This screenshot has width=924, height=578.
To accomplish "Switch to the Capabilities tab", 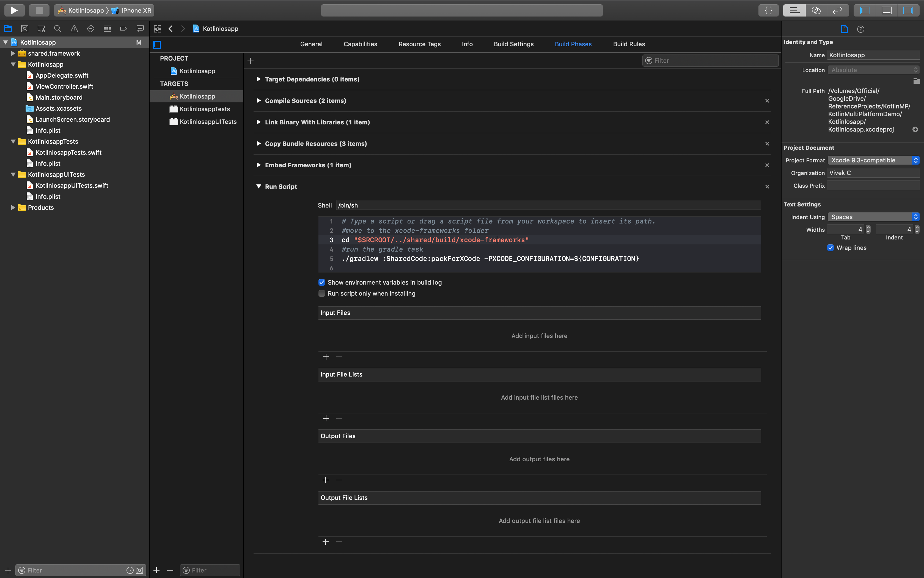I will point(360,44).
